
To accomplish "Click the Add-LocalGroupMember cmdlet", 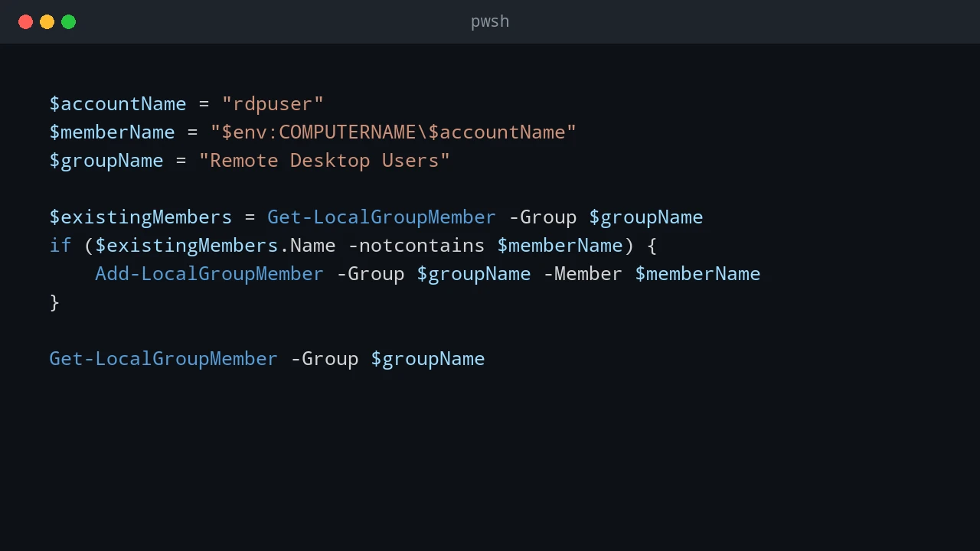I will (x=210, y=273).
